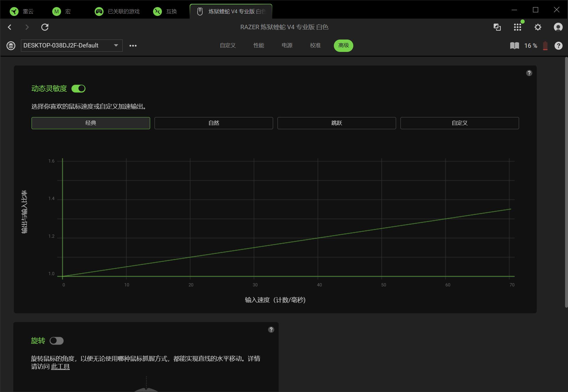Go back with the left arrow icon

pyautogui.click(x=10, y=27)
